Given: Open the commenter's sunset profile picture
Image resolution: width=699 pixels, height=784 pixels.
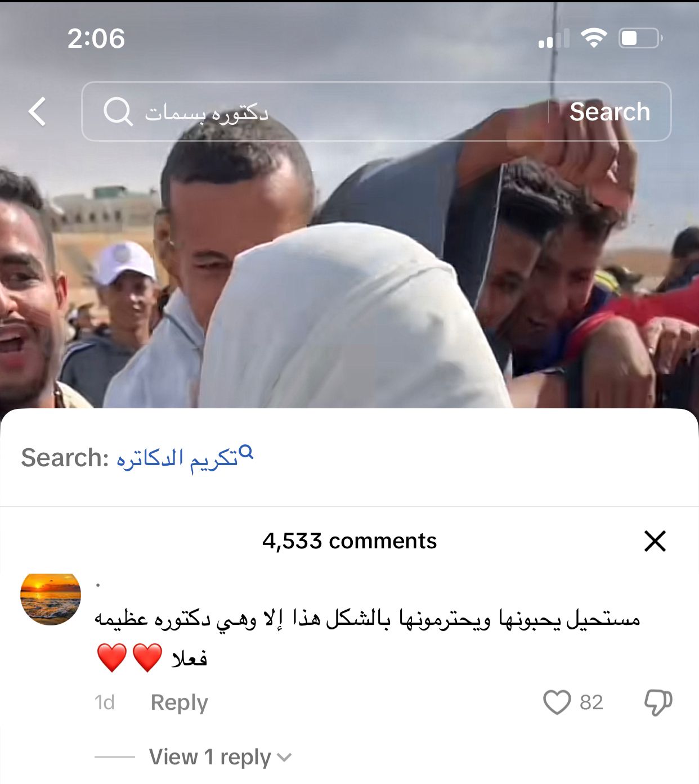Looking at the screenshot, I should pos(51,600).
